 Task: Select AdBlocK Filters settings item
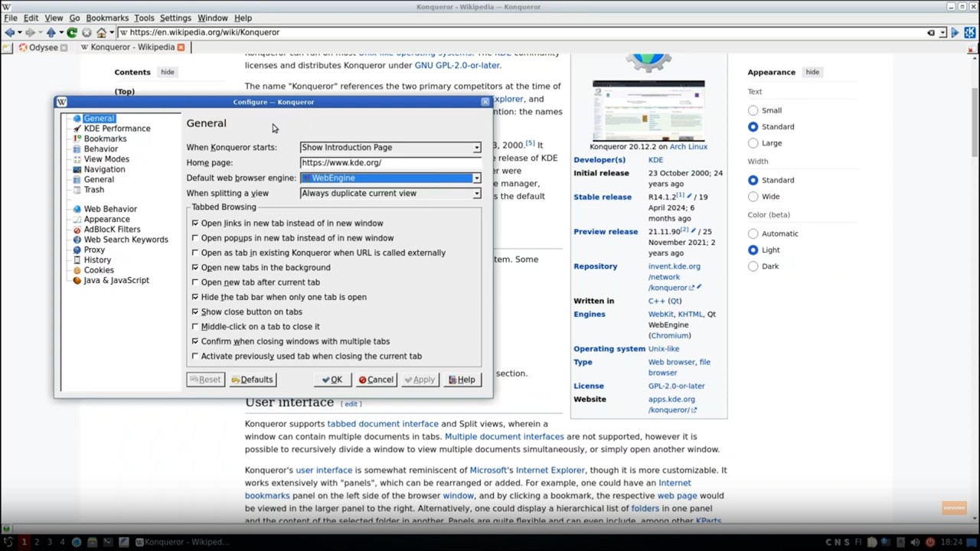112,229
